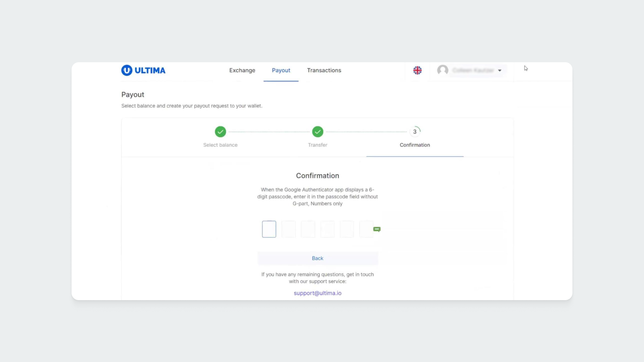Open the blurred username account menu
644x362 pixels.
(473, 70)
